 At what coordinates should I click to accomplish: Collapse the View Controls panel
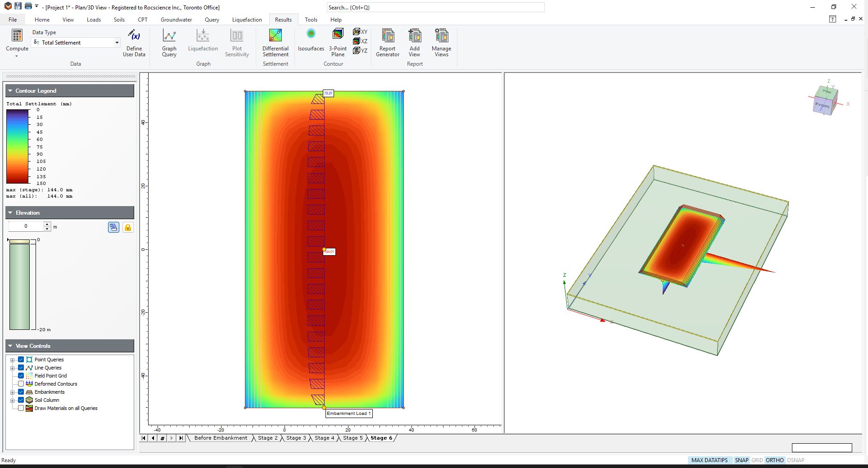[x=10, y=346]
